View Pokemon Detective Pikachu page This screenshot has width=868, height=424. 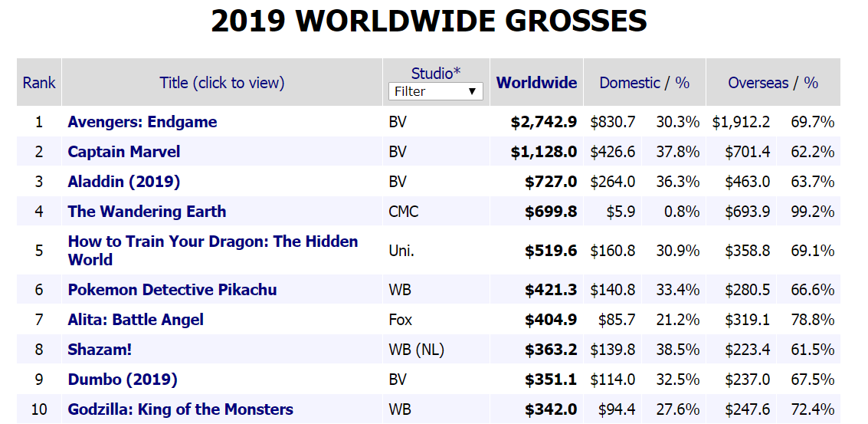pyautogui.click(x=172, y=290)
